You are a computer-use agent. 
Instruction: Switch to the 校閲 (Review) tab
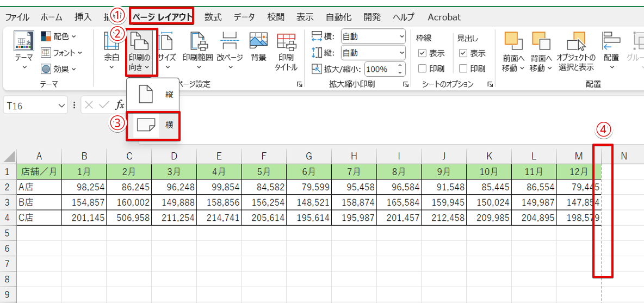276,17
